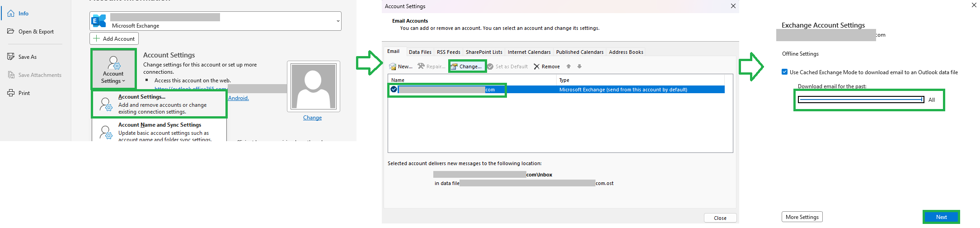Click Set as Default in the toolbar
Viewport: 980px width, 228px height.
click(507, 66)
